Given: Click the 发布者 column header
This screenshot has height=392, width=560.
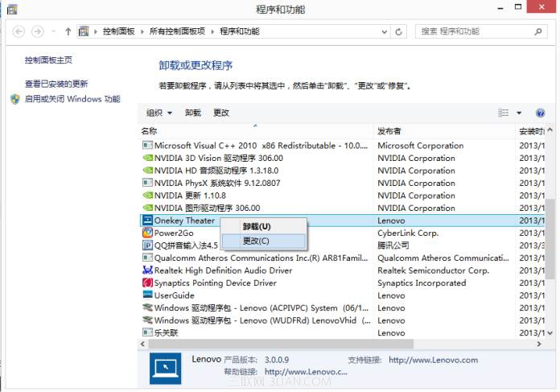Looking at the screenshot, I should [x=389, y=130].
